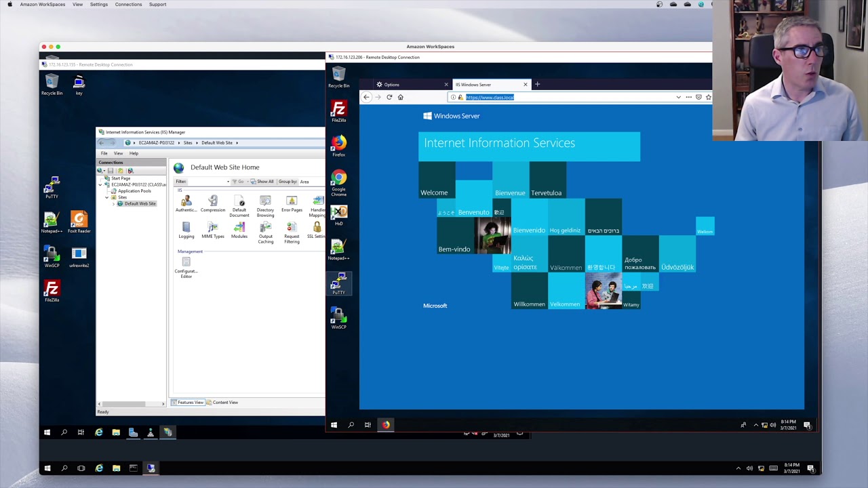
Task: Open Firefox page actions three-dot menu
Action: click(x=688, y=97)
